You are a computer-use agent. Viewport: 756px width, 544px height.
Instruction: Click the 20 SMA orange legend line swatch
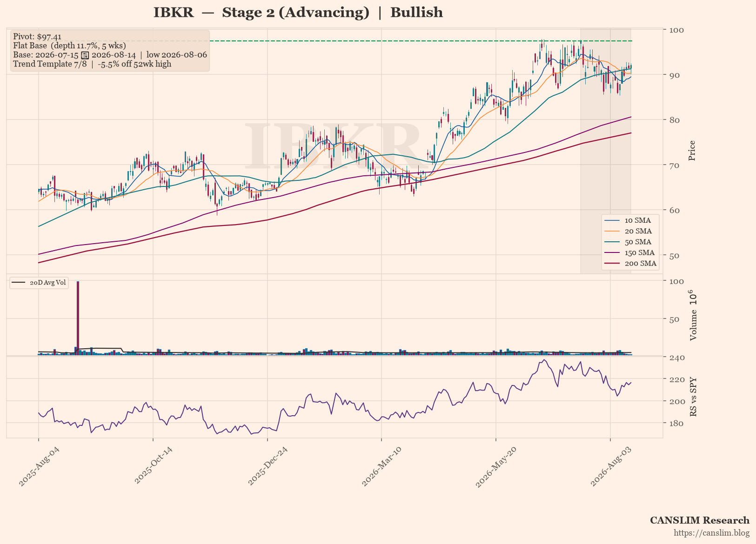612,231
